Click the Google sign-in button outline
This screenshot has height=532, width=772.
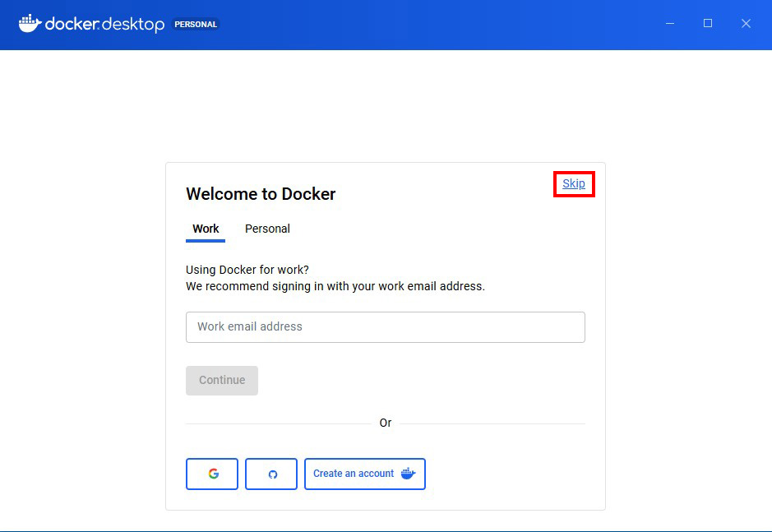(x=212, y=474)
